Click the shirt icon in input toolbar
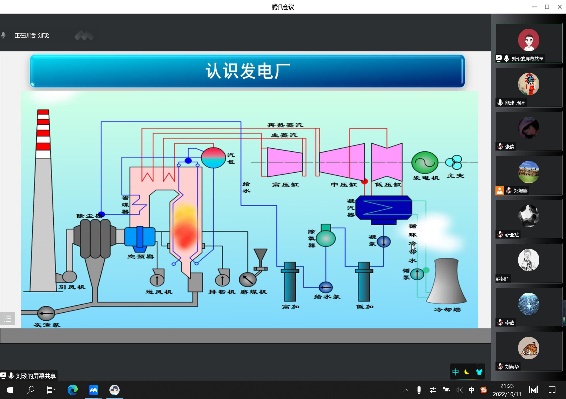 [479, 372]
